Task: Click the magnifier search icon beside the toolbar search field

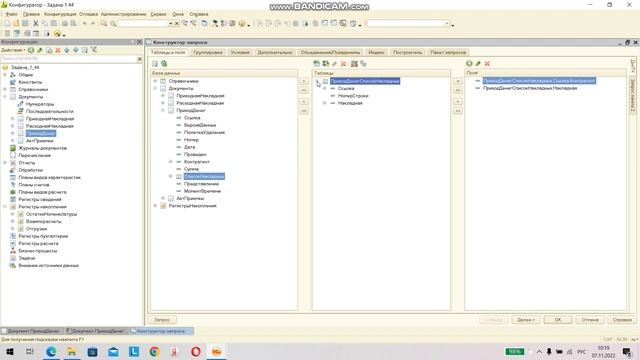Action: pyautogui.click(x=113, y=24)
